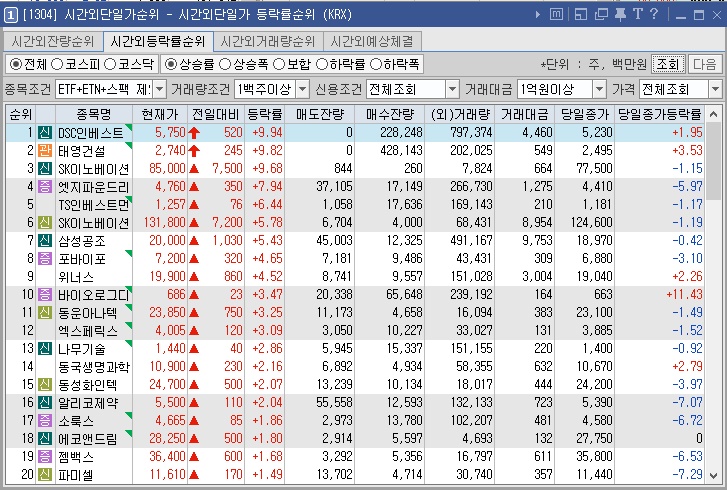
Task: Click the small play arrow icon in title bar
Action: [538, 14]
